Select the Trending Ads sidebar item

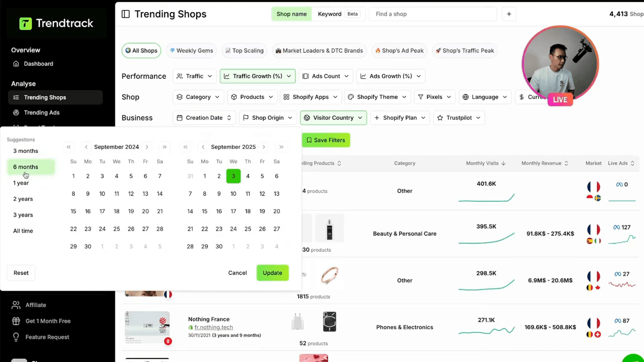point(42,112)
